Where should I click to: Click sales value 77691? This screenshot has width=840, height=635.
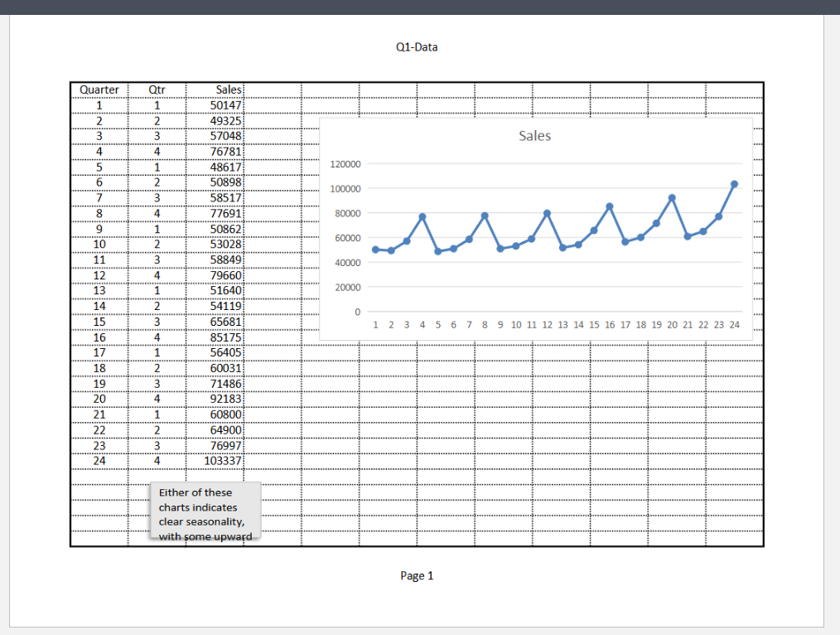(x=225, y=213)
